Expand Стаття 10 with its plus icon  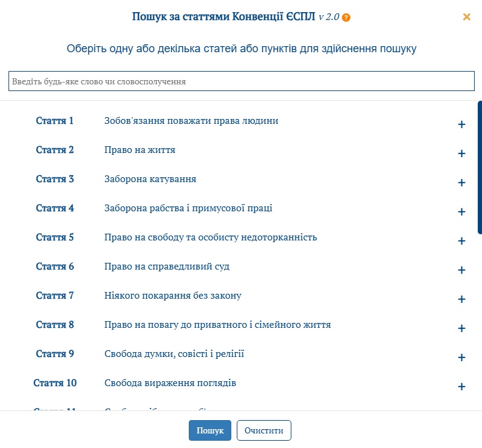click(461, 387)
